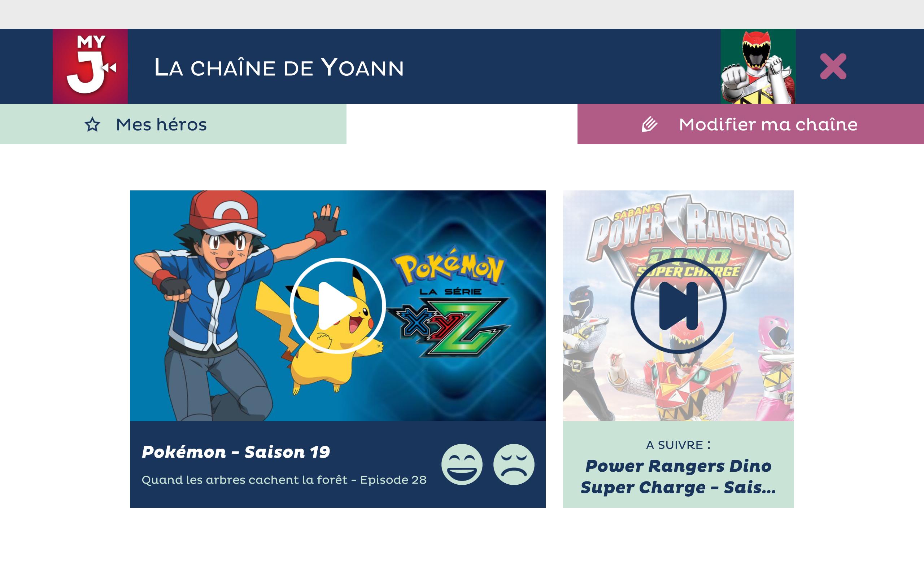Like the episode with the happy smiley

(x=462, y=464)
